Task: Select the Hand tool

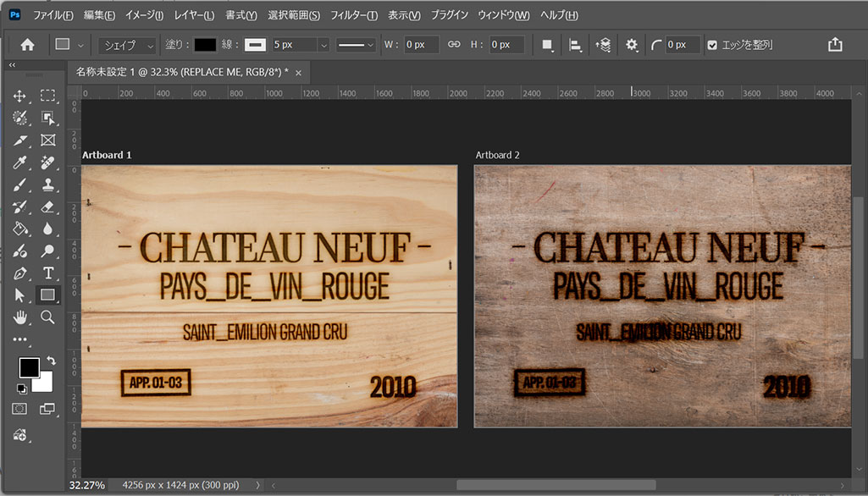Action: click(x=20, y=317)
